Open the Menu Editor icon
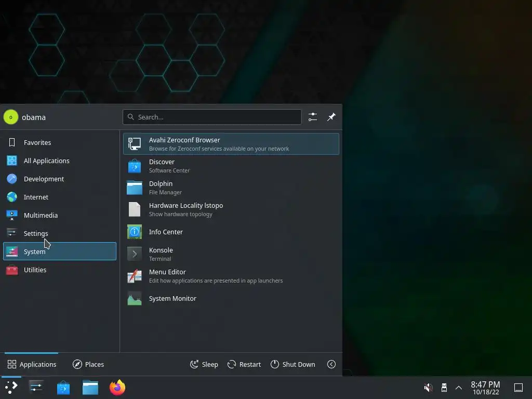532x399 pixels. (x=135, y=276)
